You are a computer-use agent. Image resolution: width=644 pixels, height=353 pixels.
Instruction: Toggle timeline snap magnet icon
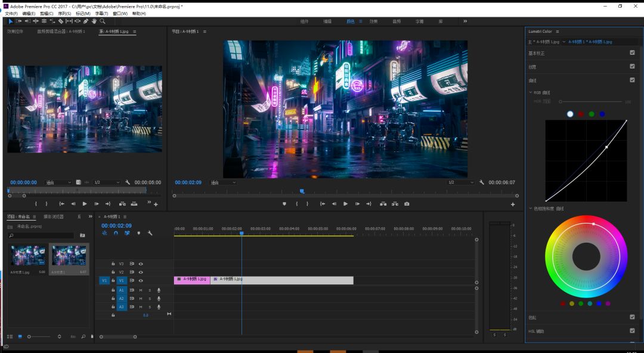point(116,233)
